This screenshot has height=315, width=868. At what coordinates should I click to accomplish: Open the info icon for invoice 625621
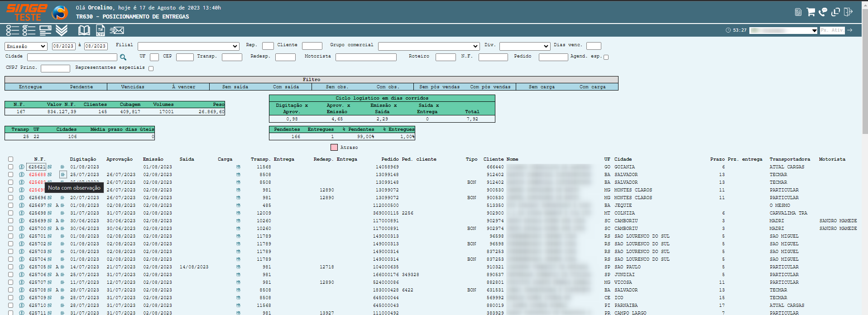[x=21, y=167]
